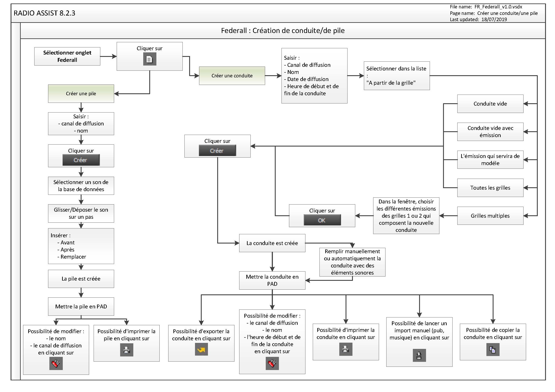Click the Sélectionner dans la liste box
555x392 pixels.
coord(396,76)
